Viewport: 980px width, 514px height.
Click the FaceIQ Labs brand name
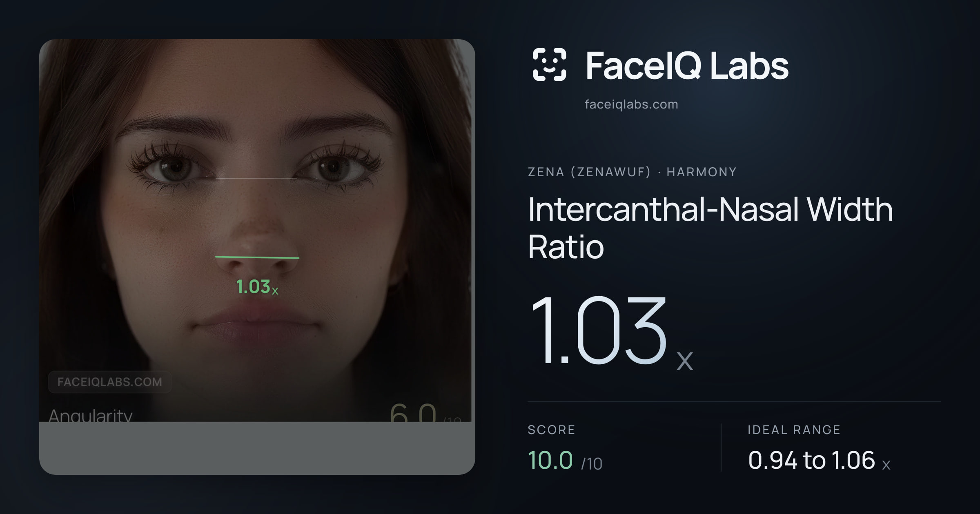coord(687,65)
